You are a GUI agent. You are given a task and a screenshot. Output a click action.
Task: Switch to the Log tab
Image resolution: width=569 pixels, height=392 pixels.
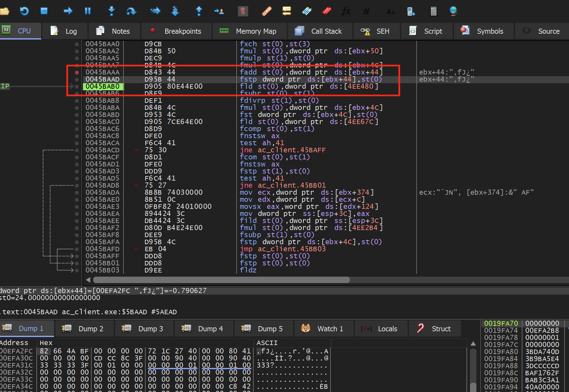pyautogui.click(x=64, y=31)
